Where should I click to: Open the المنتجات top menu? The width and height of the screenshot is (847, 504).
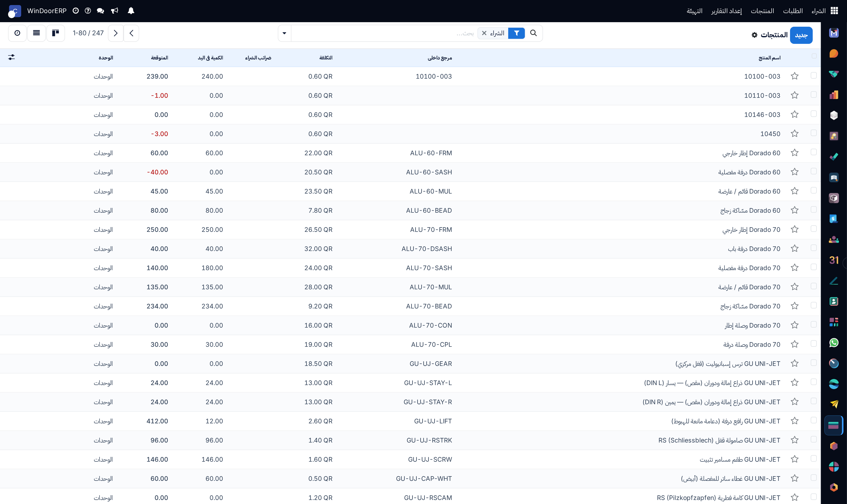(x=762, y=11)
